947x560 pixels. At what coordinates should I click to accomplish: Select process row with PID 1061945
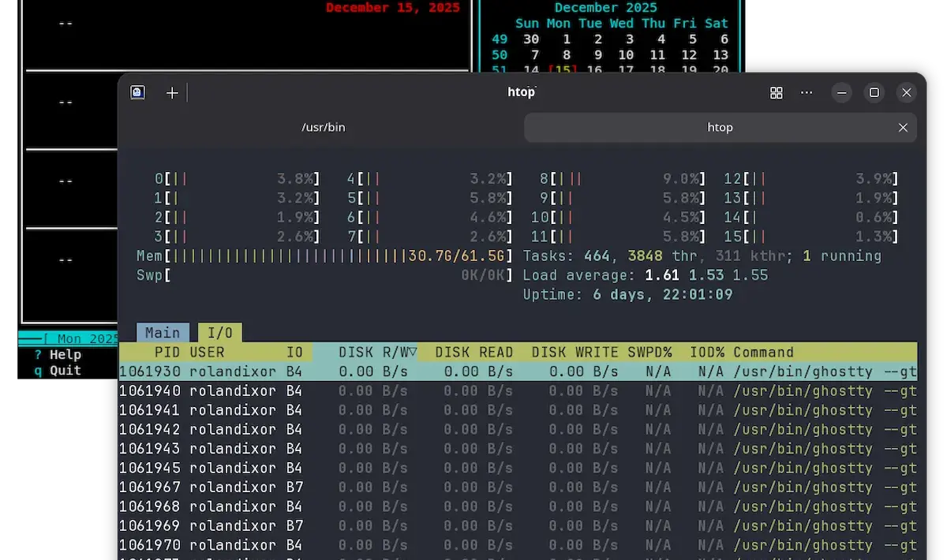[518, 468]
